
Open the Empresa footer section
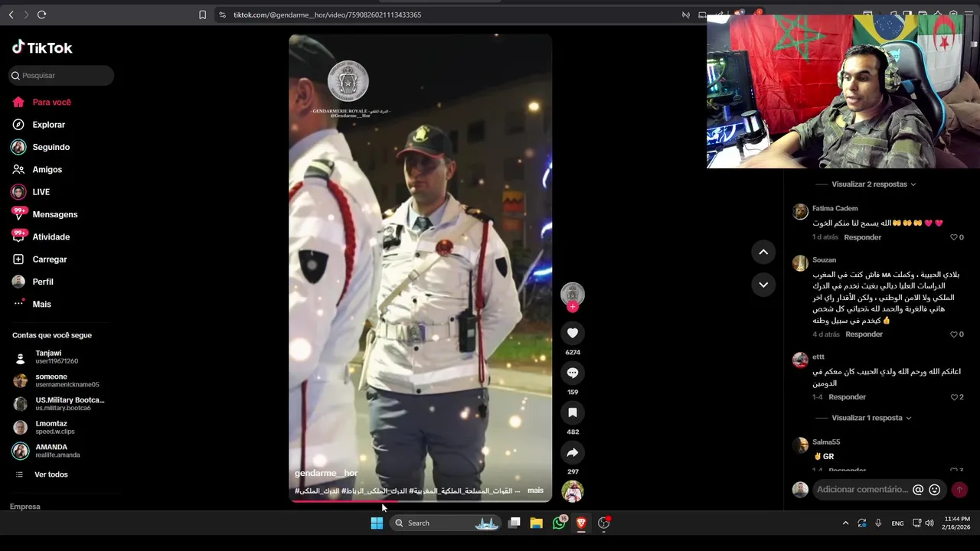coord(25,507)
